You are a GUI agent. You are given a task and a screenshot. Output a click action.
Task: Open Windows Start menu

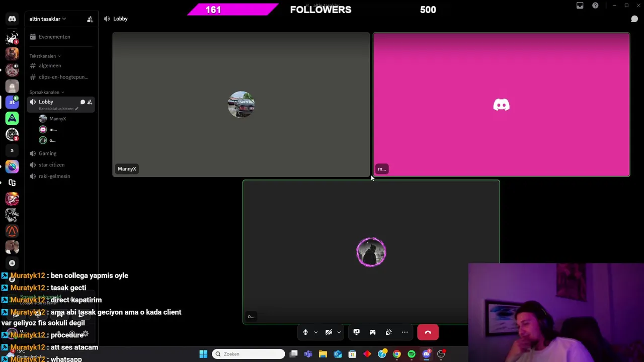tap(203, 354)
